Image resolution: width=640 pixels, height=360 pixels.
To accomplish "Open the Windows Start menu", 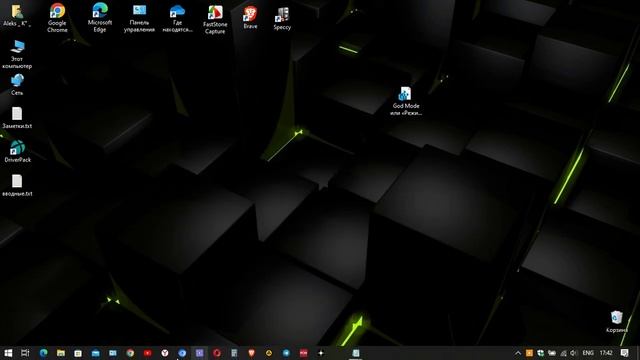I will (x=8, y=353).
